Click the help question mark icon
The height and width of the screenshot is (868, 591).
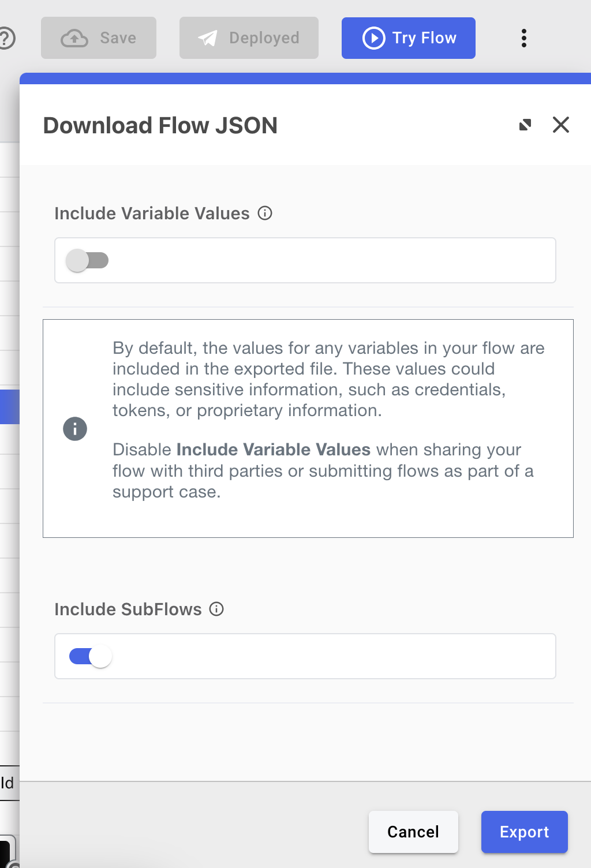coord(5,38)
